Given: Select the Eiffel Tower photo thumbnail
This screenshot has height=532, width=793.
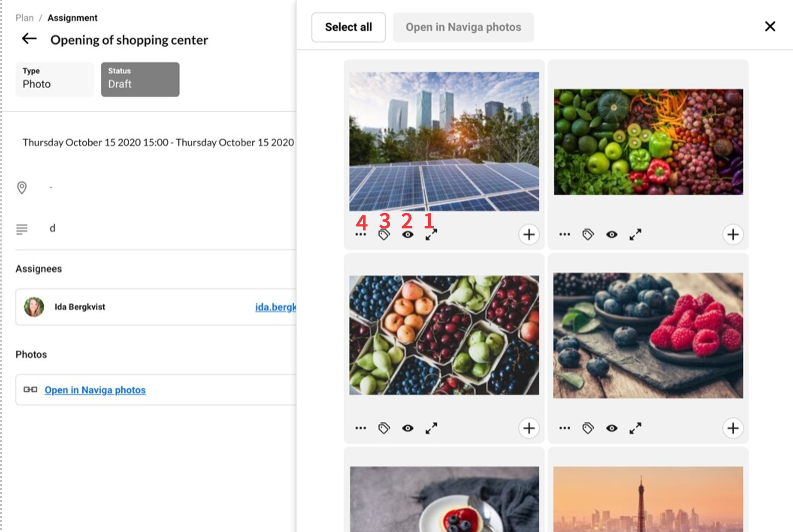Looking at the screenshot, I should (x=648, y=498).
